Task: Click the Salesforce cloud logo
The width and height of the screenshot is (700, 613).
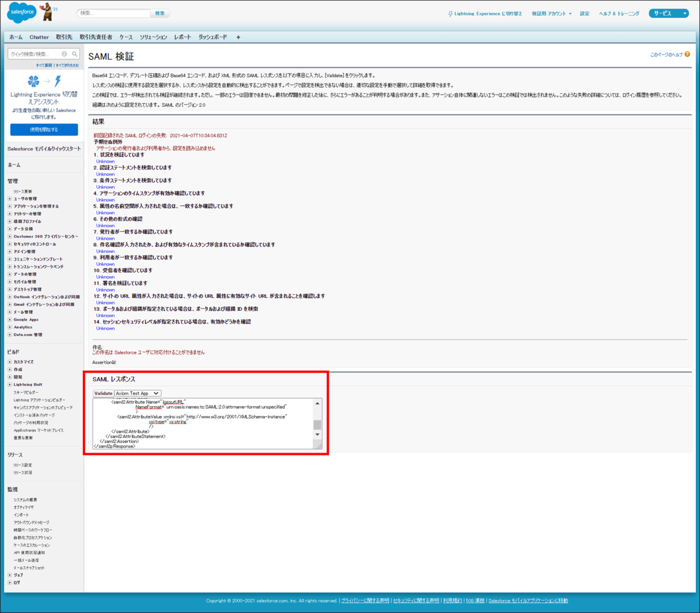Action: [x=22, y=12]
